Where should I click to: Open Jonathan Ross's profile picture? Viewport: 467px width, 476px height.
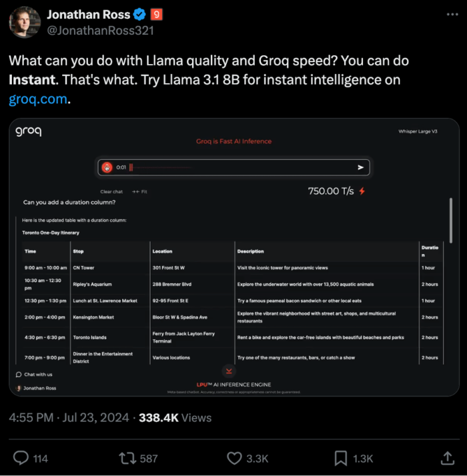[23, 22]
